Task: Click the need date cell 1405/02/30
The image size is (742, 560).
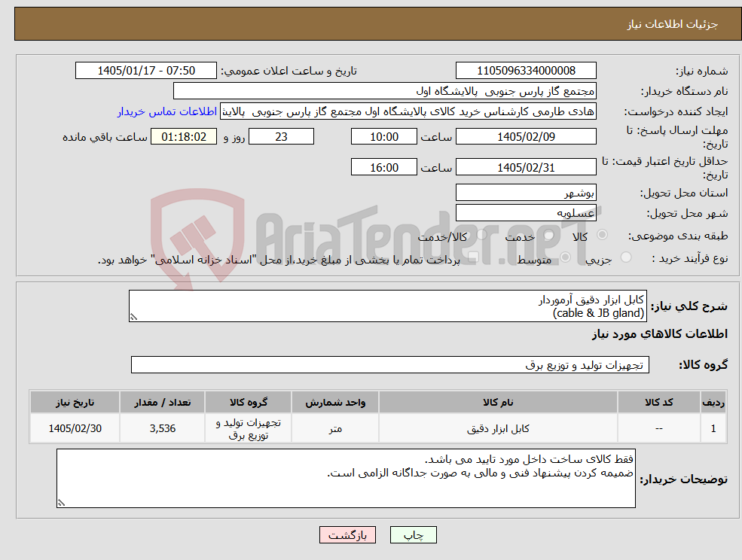Action: [75, 428]
